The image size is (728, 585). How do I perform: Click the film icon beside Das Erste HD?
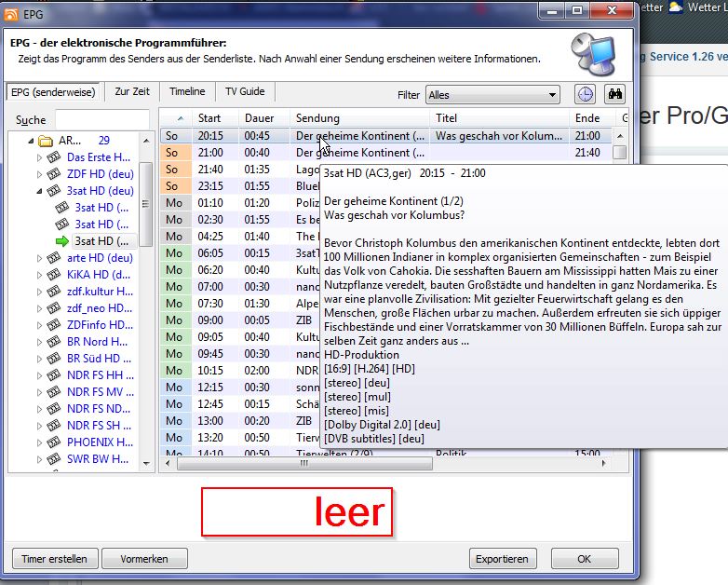[56, 157]
